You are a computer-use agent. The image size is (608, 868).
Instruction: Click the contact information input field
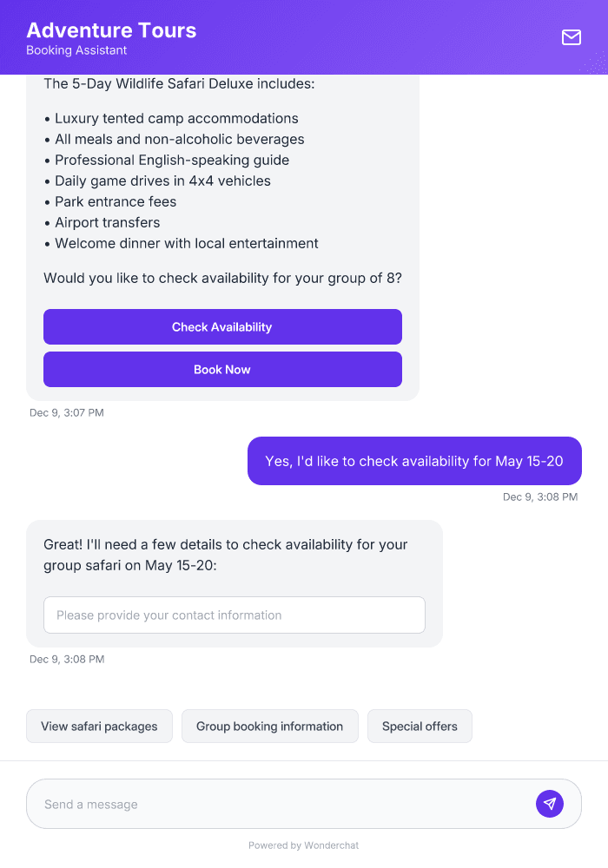click(x=235, y=615)
